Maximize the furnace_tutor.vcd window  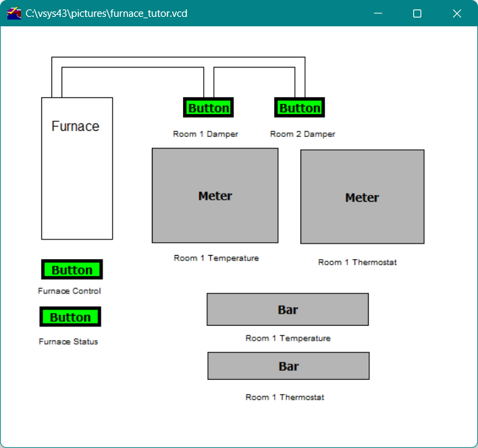click(x=417, y=13)
